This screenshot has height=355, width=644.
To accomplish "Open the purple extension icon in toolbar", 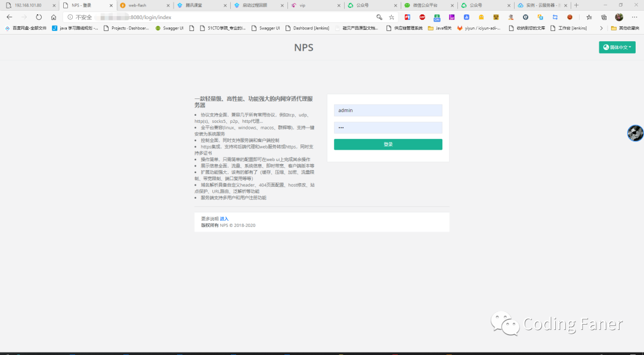I will [452, 17].
